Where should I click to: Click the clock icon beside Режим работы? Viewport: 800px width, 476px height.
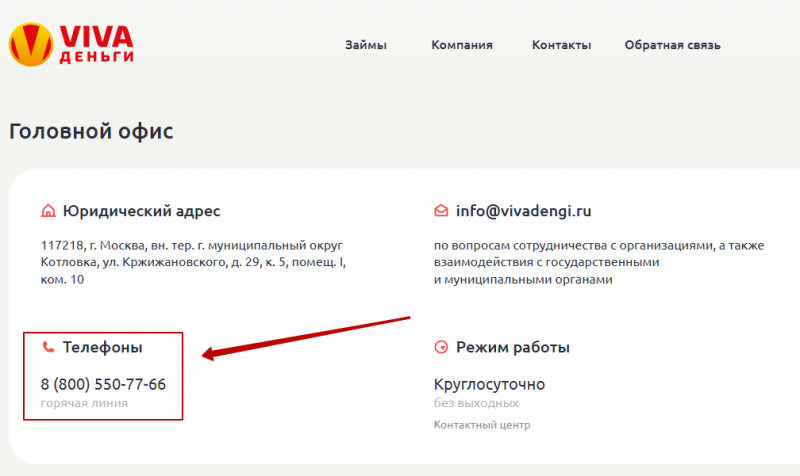[441, 348]
